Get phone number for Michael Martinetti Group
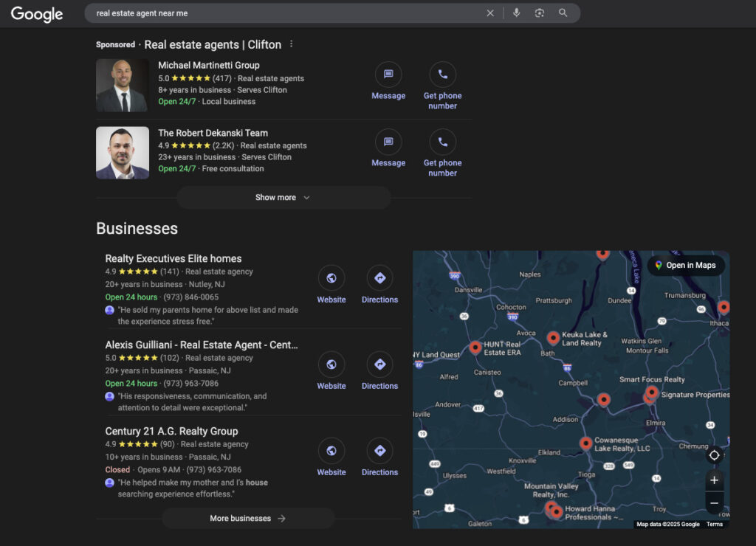This screenshot has width=756, height=546. pyautogui.click(x=443, y=86)
